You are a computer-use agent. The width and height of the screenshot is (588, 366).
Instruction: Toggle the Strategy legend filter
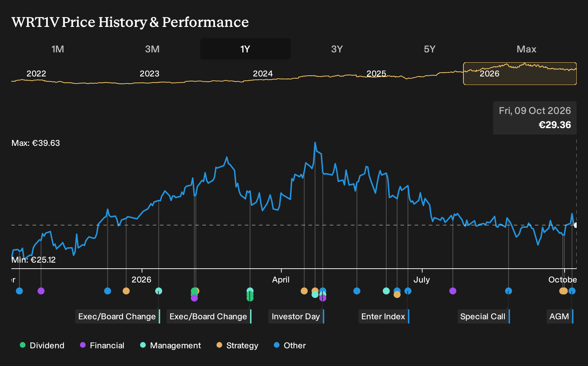tap(237, 345)
